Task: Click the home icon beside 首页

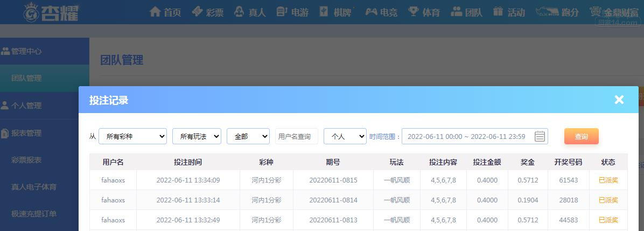Action: pos(155,11)
